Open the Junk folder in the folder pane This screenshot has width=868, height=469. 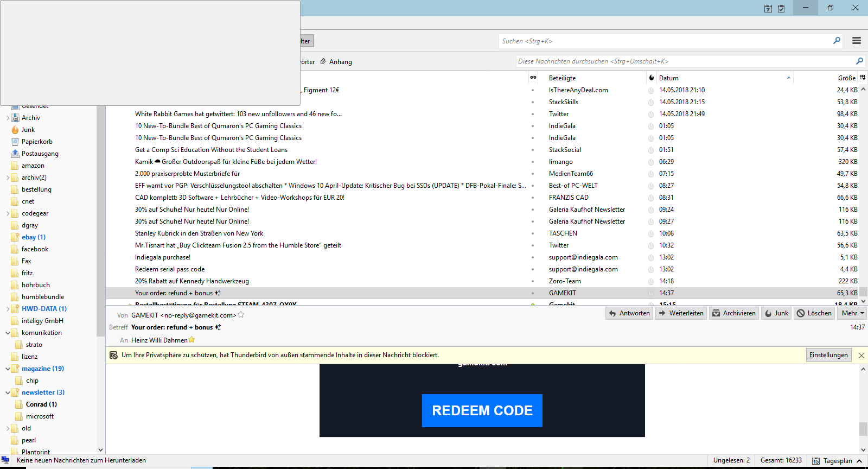pos(28,130)
